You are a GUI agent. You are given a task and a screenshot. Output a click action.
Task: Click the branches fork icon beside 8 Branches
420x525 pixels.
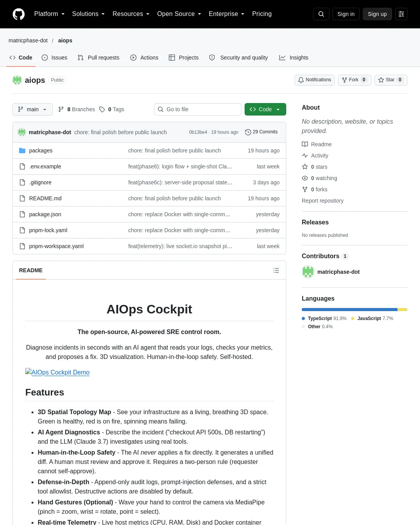tap(61, 109)
